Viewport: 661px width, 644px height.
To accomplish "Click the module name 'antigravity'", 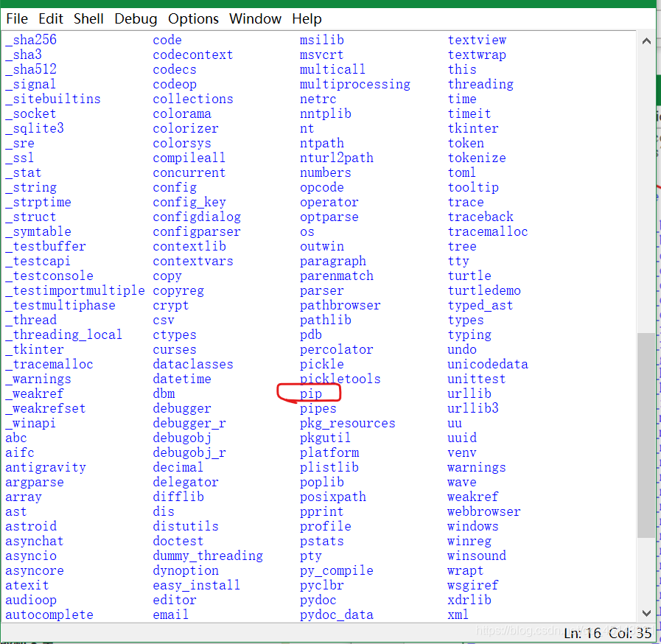I will 46,467.
